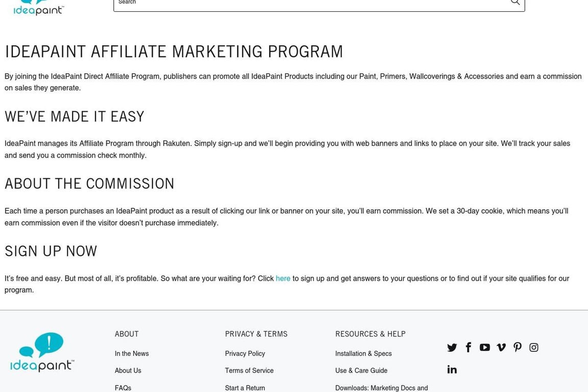This screenshot has height=392, width=588.
Task: Open the Privacy Policy link
Action: pyautogui.click(x=245, y=354)
